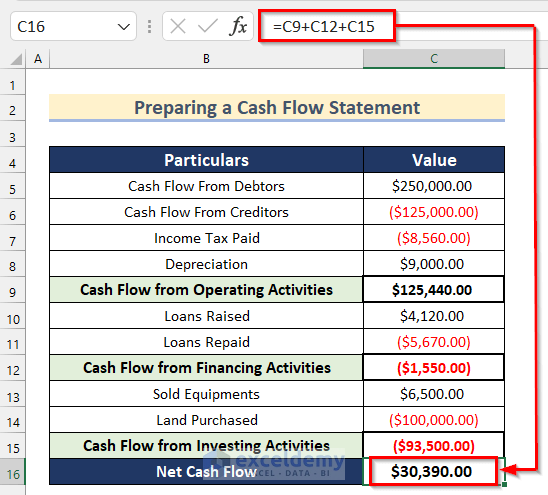Select the $30,390.00 result cell
Screen dimensions: 548x495
[x=434, y=472]
